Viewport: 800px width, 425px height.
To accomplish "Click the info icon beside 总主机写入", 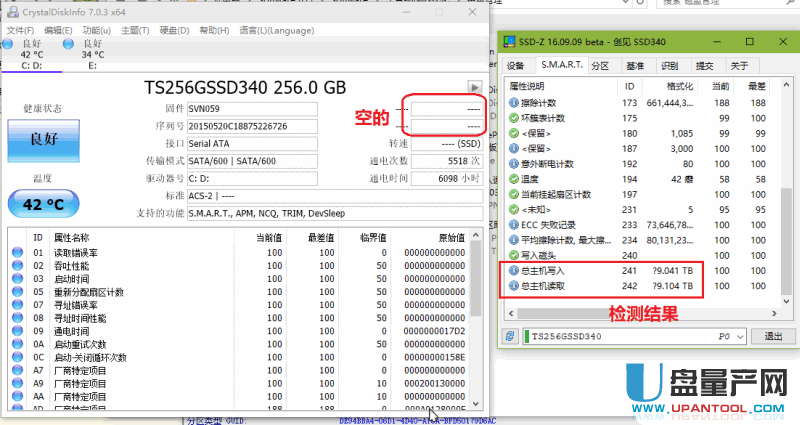I will (x=514, y=269).
